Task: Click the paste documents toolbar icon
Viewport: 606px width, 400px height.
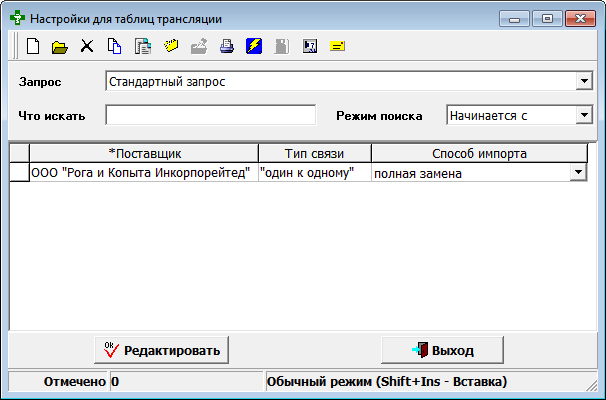Action: tap(143, 46)
